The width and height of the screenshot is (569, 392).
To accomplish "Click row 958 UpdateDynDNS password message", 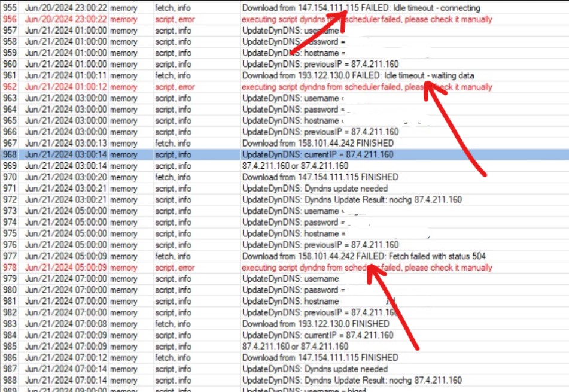I will click(294, 41).
